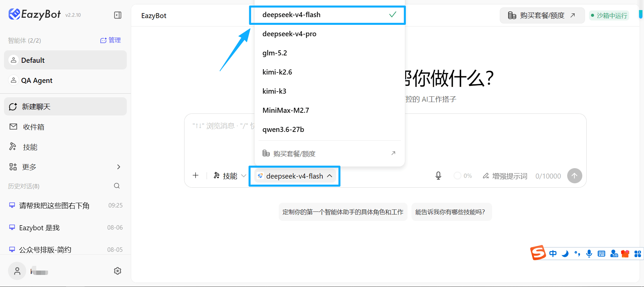Click the Sogou input method logo
This screenshot has width=644, height=287.
538,253
